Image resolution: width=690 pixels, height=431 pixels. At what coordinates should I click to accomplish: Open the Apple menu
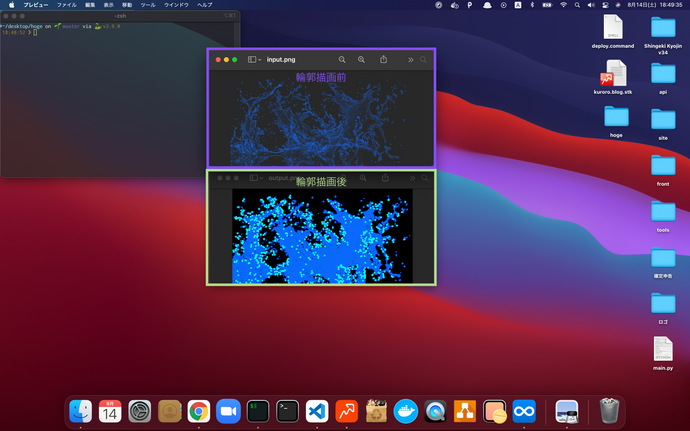pos(12,5)
